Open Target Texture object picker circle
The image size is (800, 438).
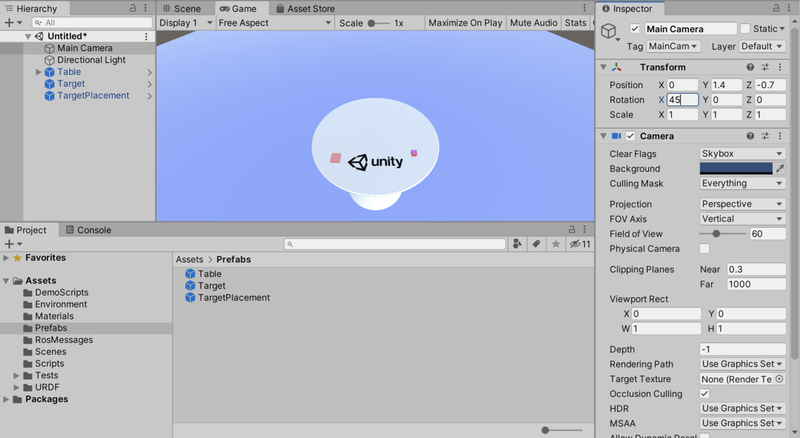click(779, 379)
